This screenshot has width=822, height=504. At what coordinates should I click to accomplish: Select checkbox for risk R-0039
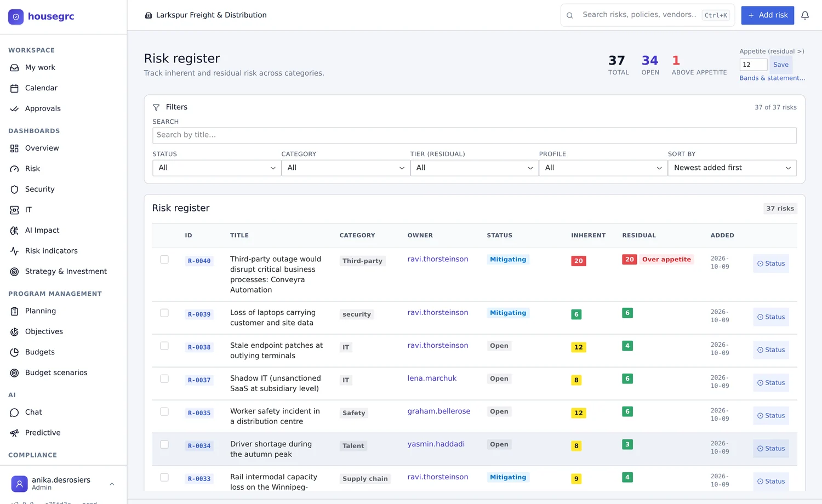pyautogui.click(x=164, y=313)
